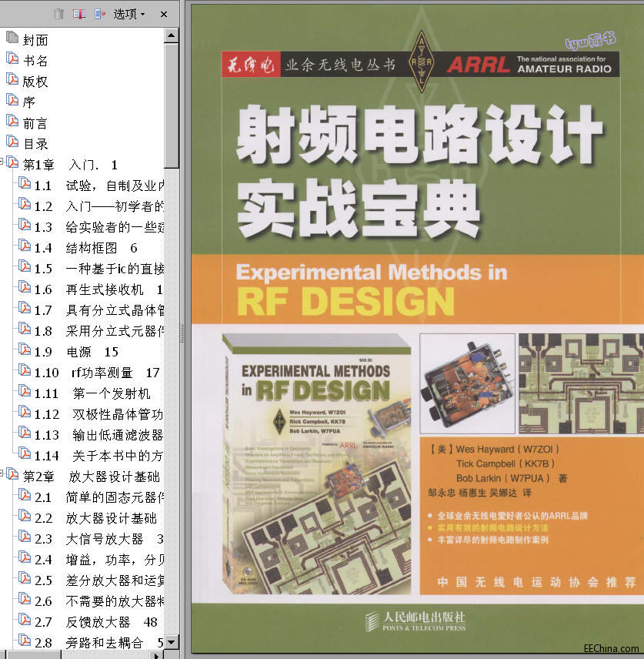Click the PDF icon beside bookmark 1.6
Viewport: 644px width, 659px height.
pos(25,287)
